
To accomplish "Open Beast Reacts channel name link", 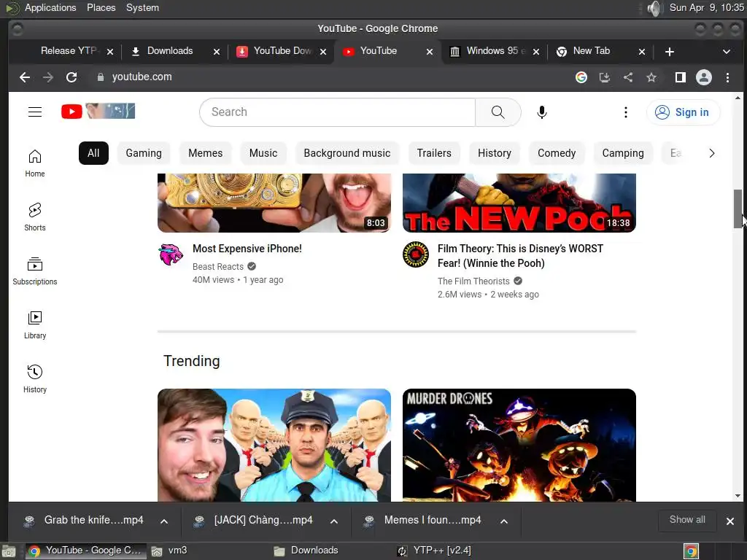I will [x=217, y=267].
